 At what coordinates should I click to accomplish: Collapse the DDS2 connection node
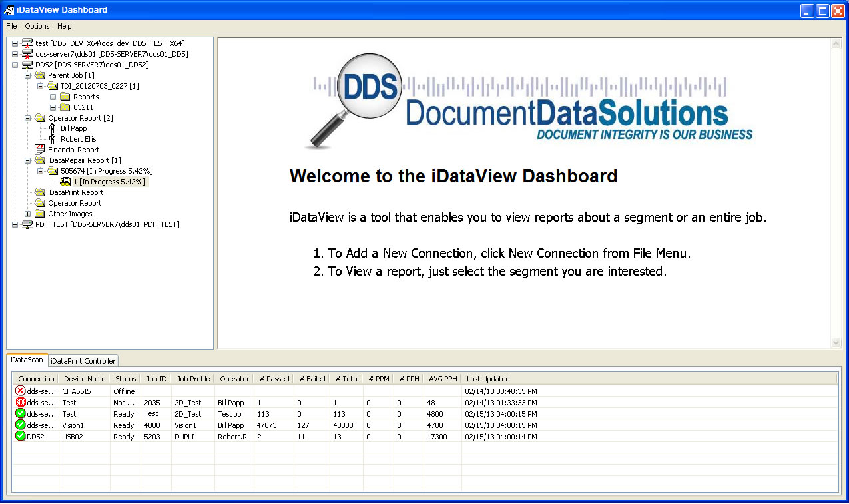[15, 65]
